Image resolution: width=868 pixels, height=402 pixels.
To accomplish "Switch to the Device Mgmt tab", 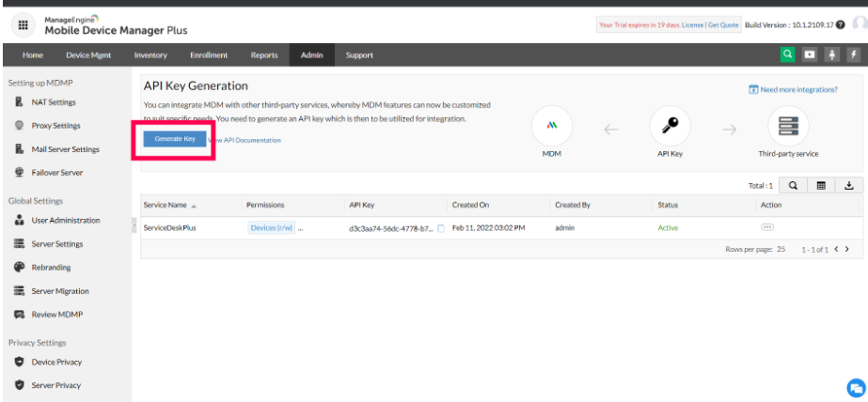I will 88,55.
